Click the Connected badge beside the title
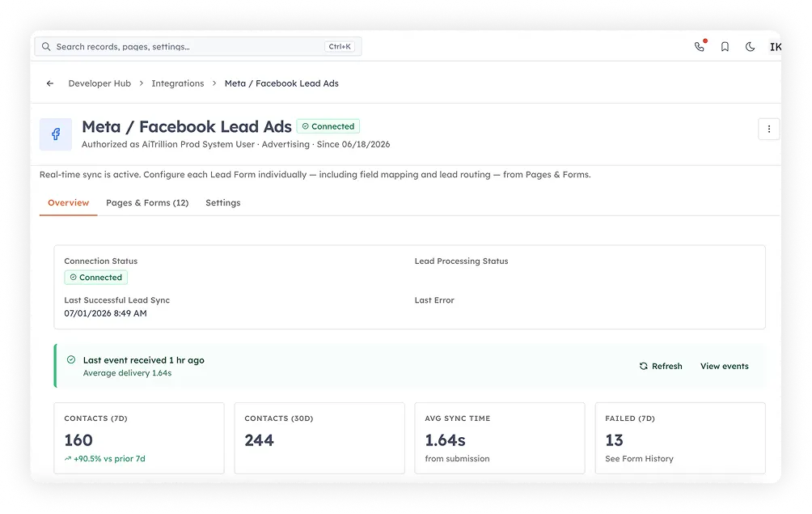 328,126
